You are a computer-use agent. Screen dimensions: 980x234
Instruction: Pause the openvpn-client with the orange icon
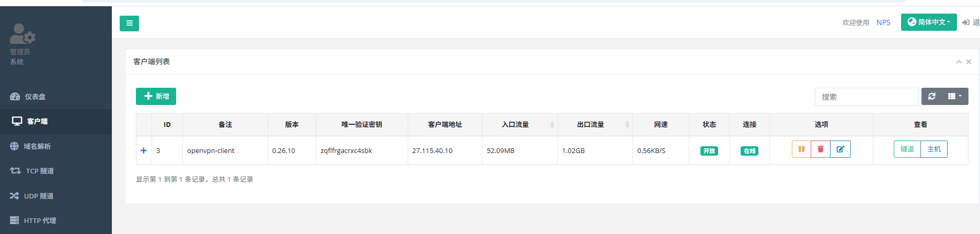click(801, 149)
